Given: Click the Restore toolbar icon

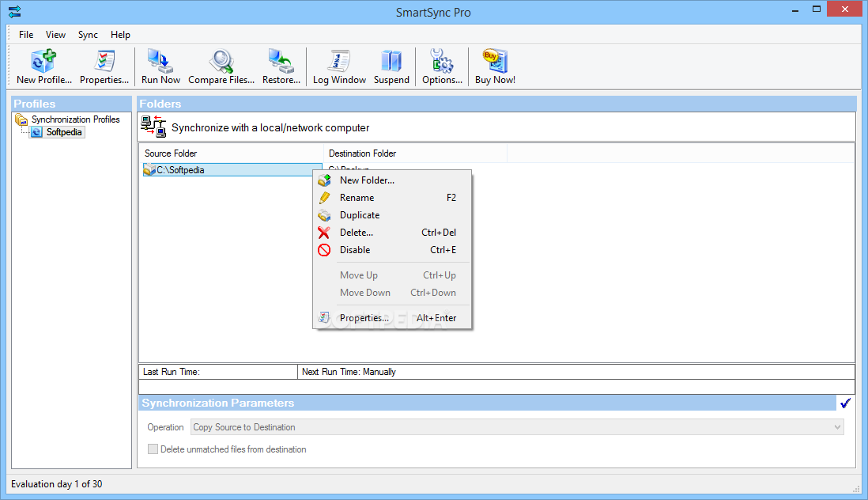Looking at the screenshot, I should [281, 61].
